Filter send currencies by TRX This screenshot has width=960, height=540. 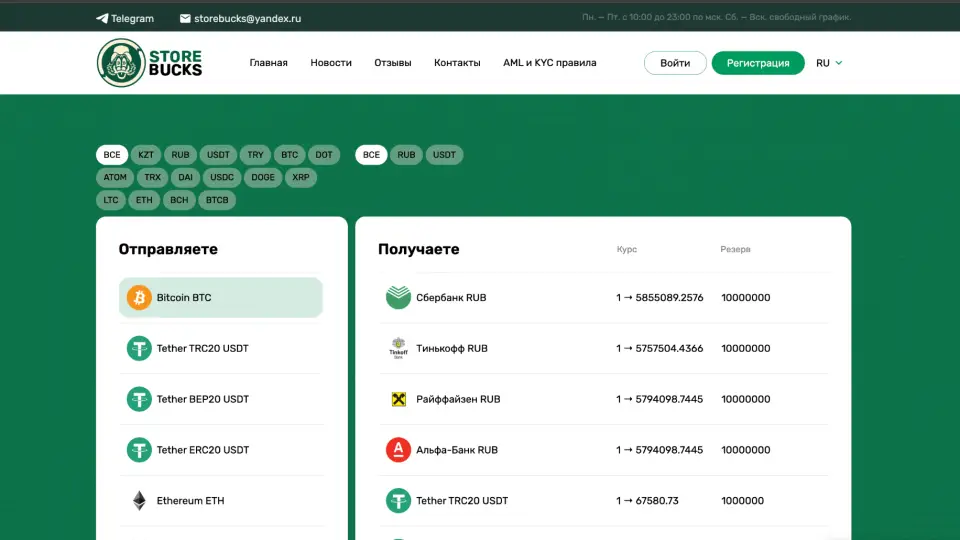pos(152,178)
